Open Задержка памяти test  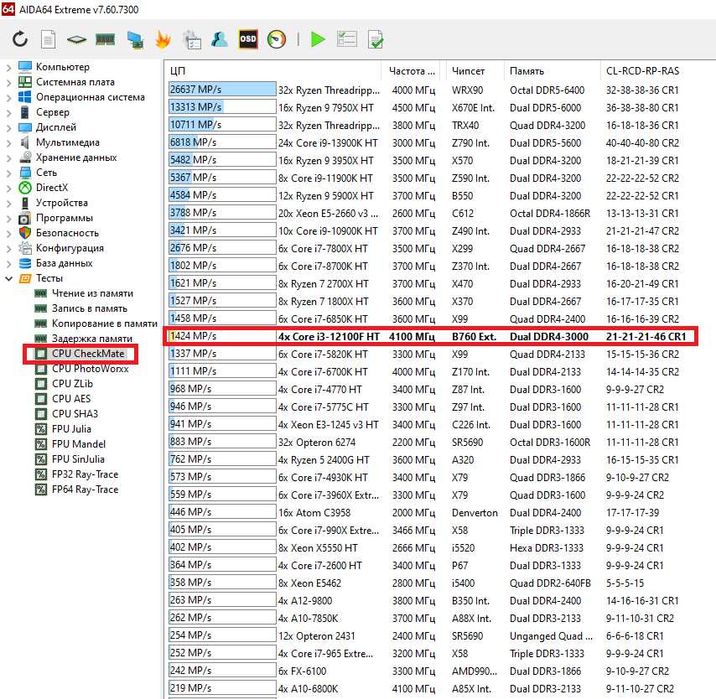coord(92,338)
